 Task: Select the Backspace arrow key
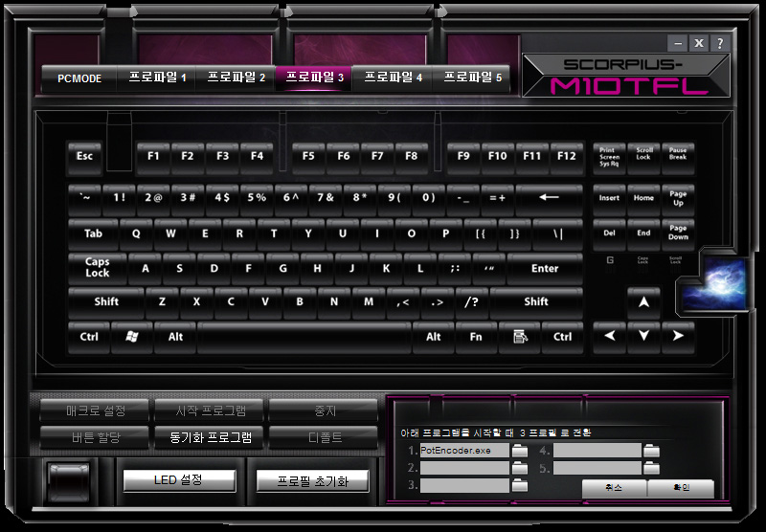coord(549,198)
